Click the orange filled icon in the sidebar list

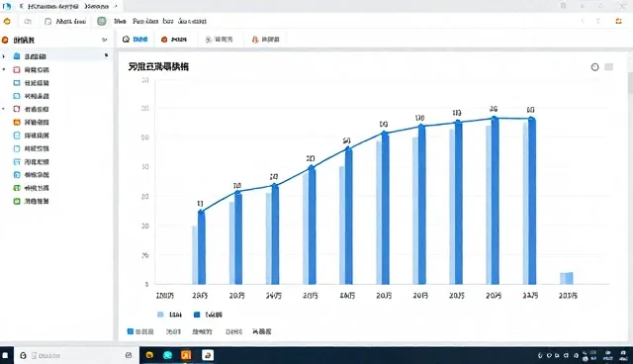click(17, 122)
